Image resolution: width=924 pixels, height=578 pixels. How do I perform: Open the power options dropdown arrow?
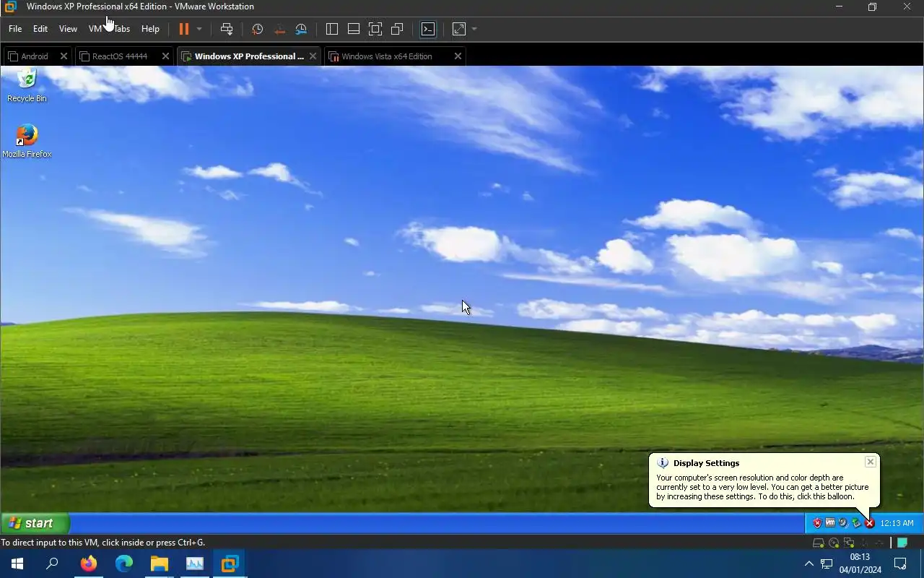click(x=199, y=29)
